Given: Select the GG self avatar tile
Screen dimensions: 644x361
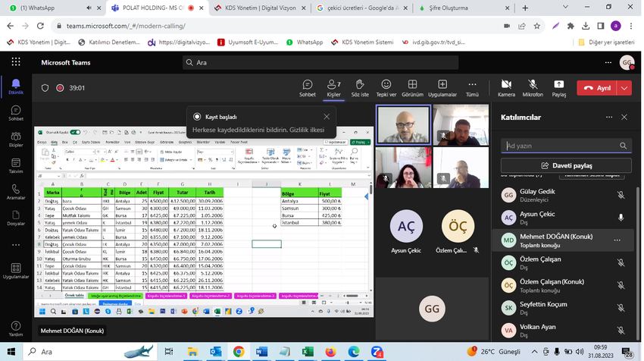Looking at the screenshot, I should pyautogui.click(x=432, y=309).
